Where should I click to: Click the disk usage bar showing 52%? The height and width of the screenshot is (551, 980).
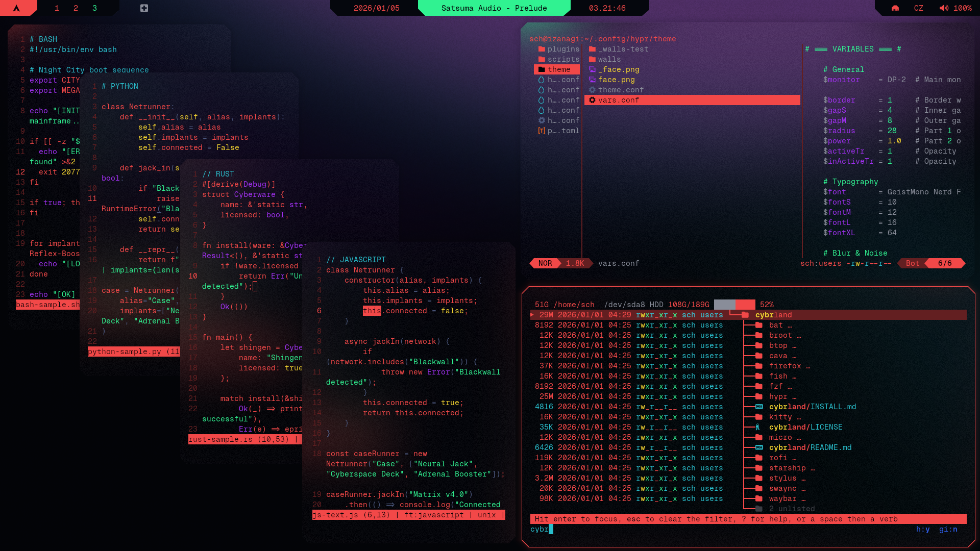[x=734, y=305]
